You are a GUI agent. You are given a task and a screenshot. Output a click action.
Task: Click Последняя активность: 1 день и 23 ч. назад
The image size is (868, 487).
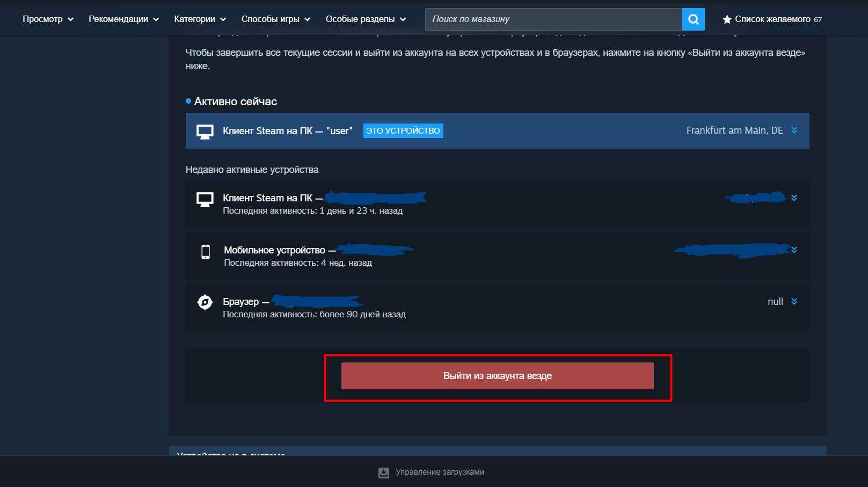click(x=313, y=211)
